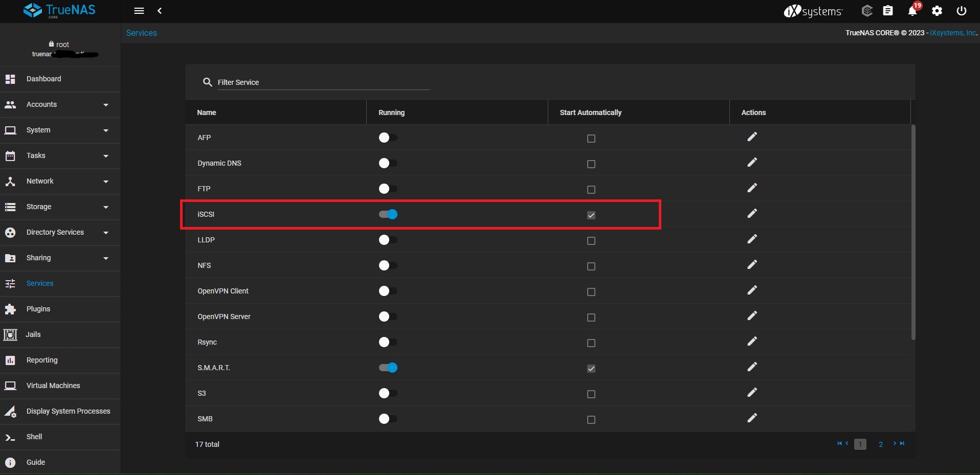
Task: Expand the Sharing sidebar menu
Action: coord(39,258)
